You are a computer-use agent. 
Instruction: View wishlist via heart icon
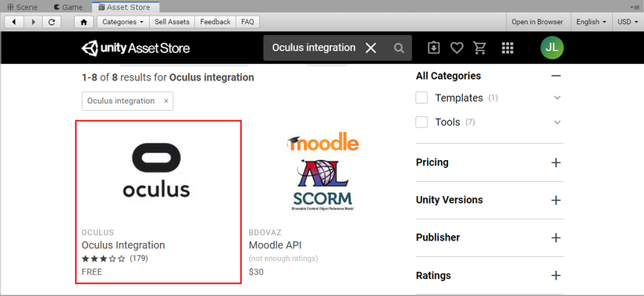457,48
